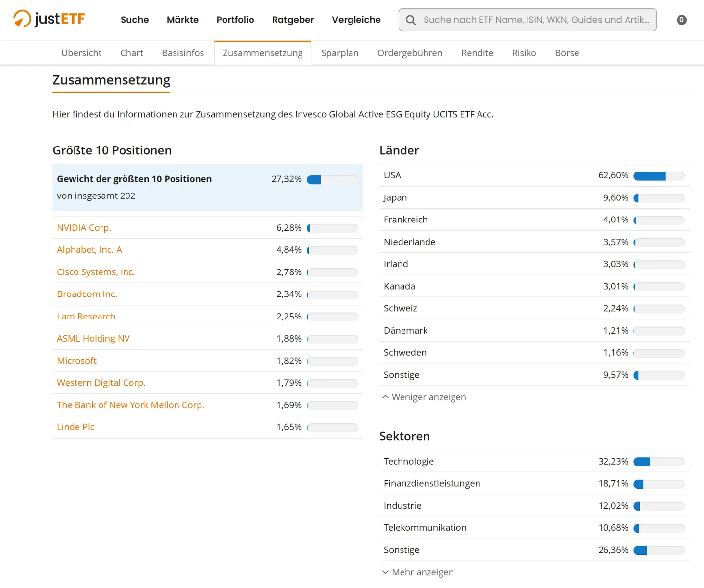Viewport: 704px width, 588px height.
Task: Open the Linde Plc link
Action: click(75, 427)
